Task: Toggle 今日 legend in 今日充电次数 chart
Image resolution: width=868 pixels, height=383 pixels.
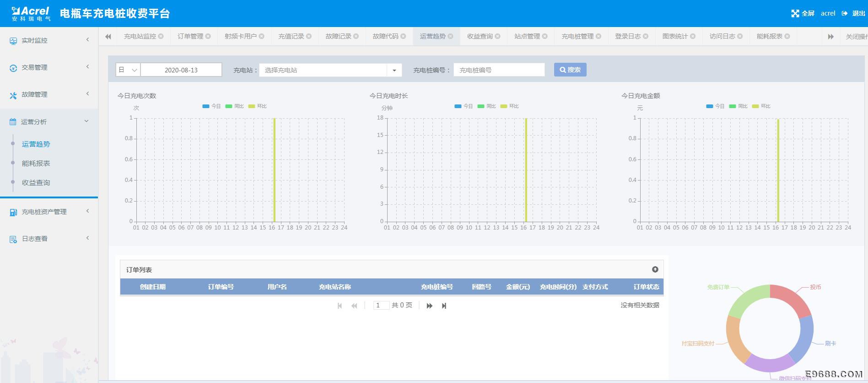Action: pos(211,106)
